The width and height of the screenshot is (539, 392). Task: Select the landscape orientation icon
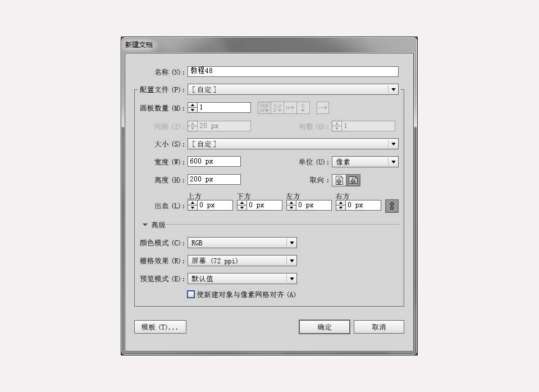click(353, 180)
